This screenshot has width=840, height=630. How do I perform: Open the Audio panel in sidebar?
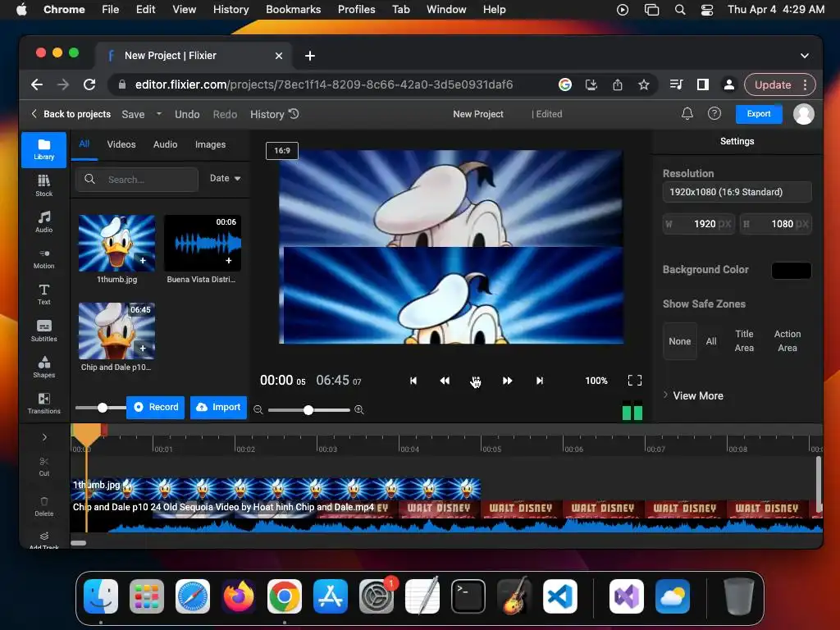click(x=44, y=221)
